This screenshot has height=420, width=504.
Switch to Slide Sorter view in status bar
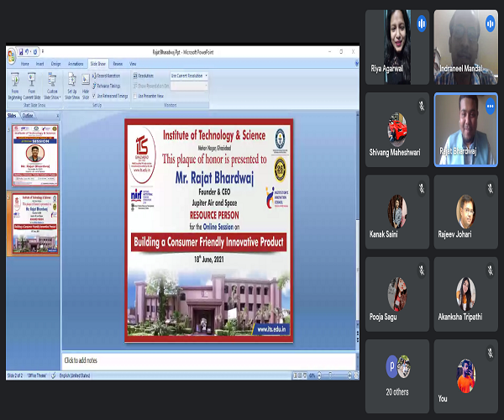point(300,375)
